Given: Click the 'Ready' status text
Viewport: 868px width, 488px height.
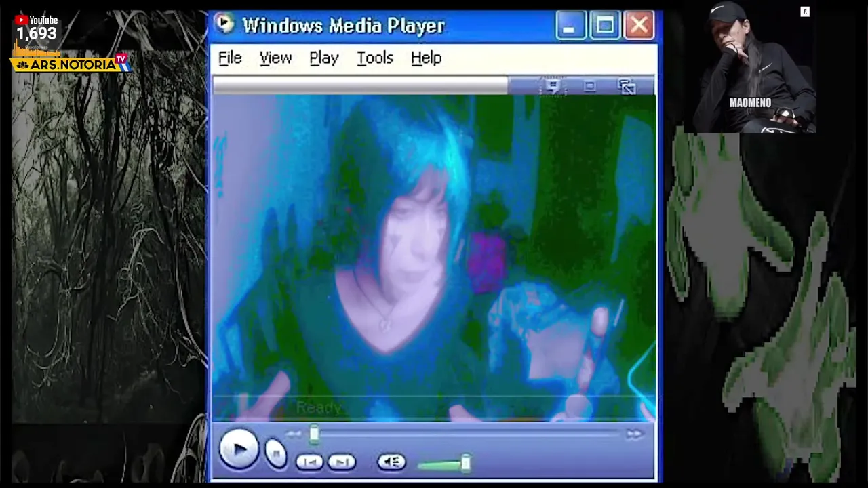Looking at the screenshot, I should click(x=319, y=407).
